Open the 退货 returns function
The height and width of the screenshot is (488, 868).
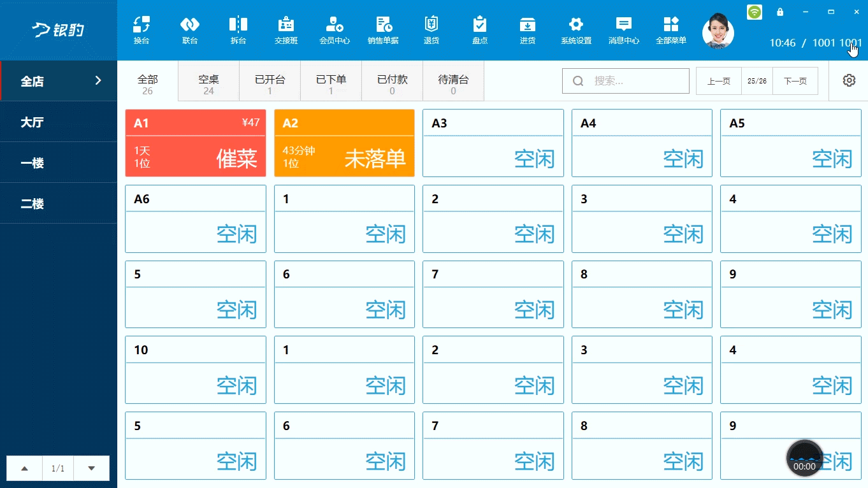pyautogui.click(x=431, y=30)
